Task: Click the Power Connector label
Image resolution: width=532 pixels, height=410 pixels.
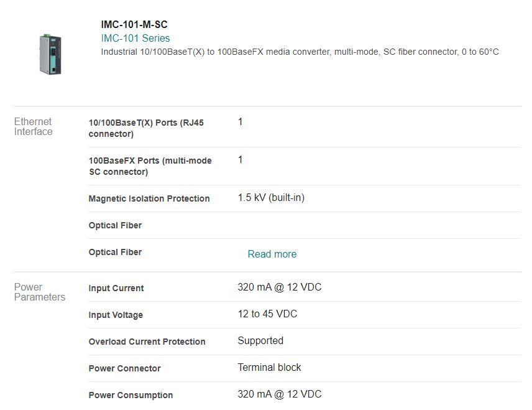Action: (x=125, y=368)
